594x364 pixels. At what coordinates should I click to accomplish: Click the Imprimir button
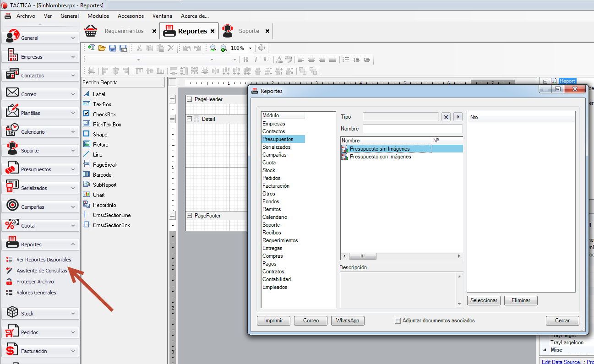[273, 321]
